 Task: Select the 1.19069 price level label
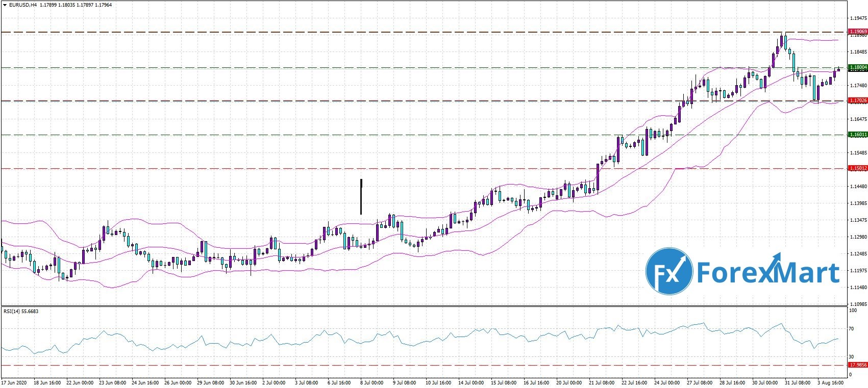[x=857, y=32]
